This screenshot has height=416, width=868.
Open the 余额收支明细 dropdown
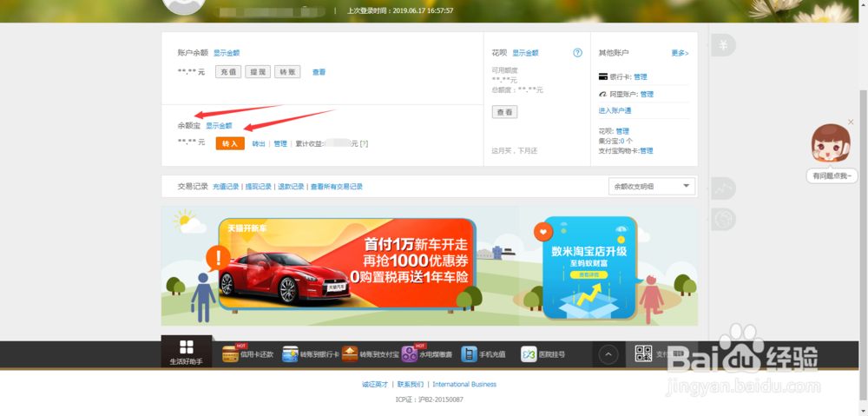[652, 187]
